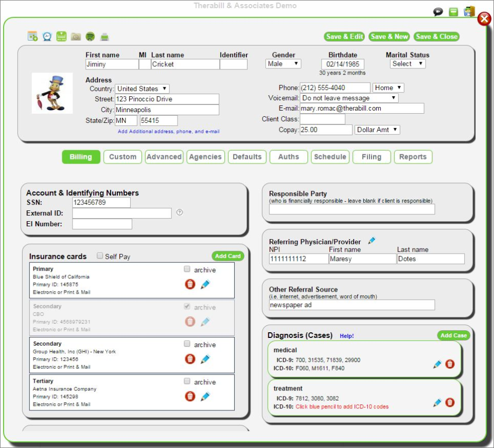Delete the Primary Blue Shield insurance card
The image size is (494, 448).
point(190,284)
